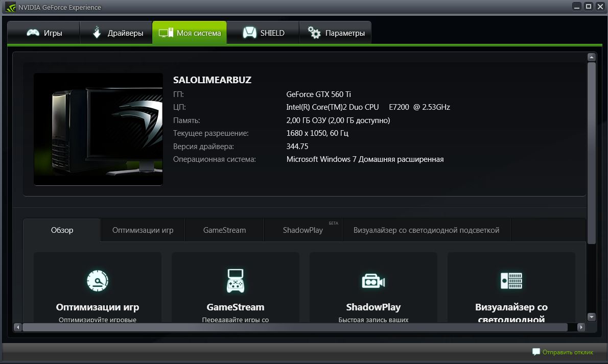Click the Операционная система label
This screenshot has height=364, width=608.
(215, 159)
